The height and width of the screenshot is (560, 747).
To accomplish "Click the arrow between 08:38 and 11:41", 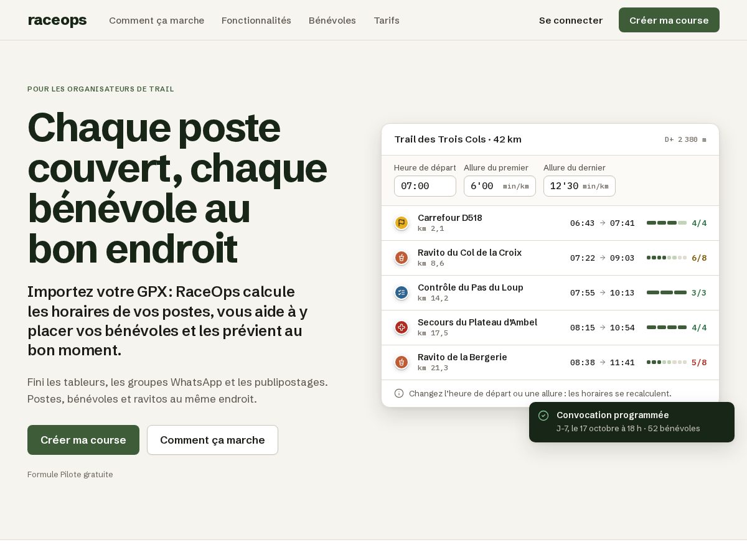I will pyautogui.click(x=603, y=362).
